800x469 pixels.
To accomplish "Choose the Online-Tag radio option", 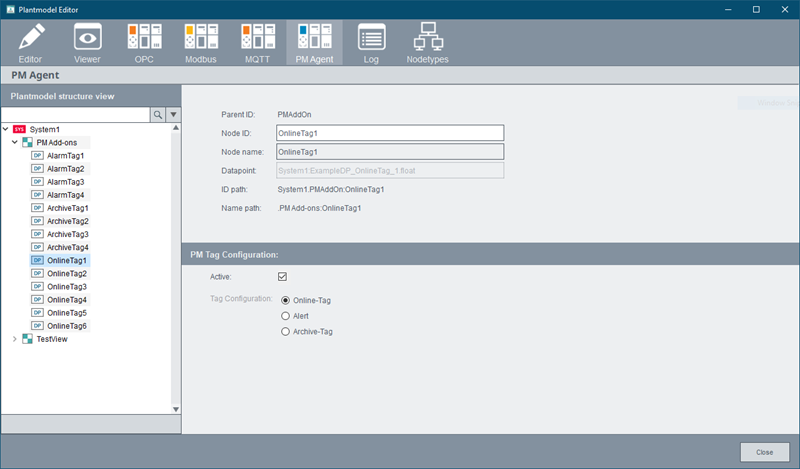I will tap(286, 300).
